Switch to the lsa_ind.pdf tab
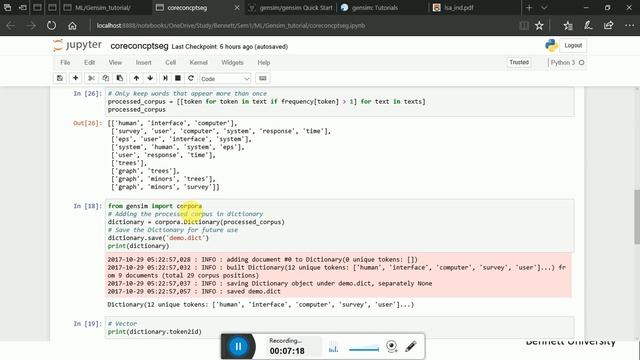This screenshot has height=360, width=640. click(x=475, y=8)
